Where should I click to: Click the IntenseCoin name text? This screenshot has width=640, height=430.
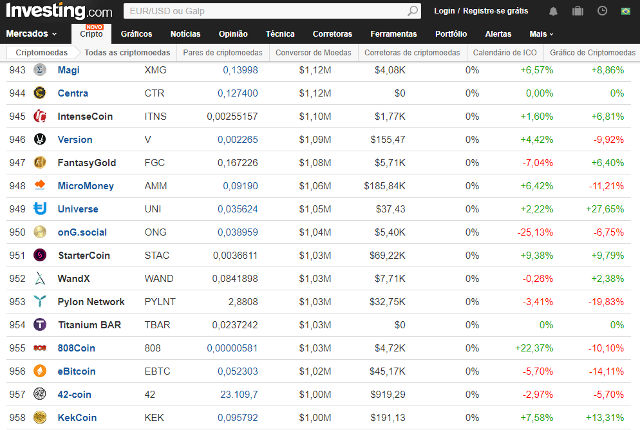coord(85,116)
